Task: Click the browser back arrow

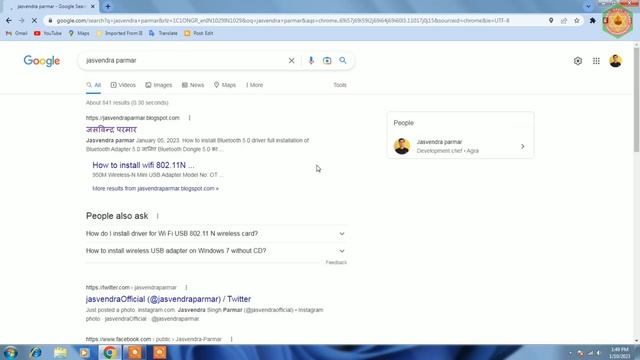Action: click(x=9, y=20)
